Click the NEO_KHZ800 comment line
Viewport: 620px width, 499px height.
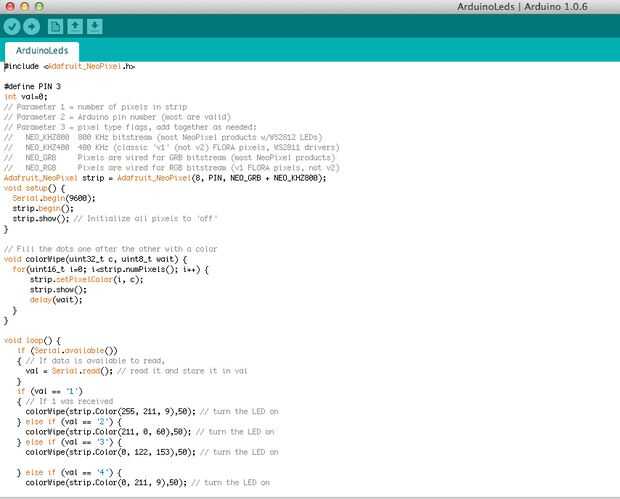[163, 137]
